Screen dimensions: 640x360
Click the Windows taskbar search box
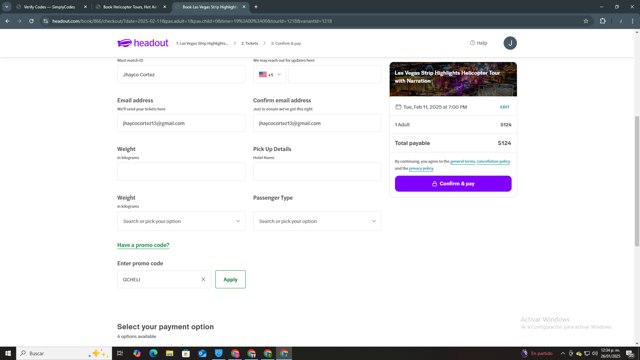point(64,353)
